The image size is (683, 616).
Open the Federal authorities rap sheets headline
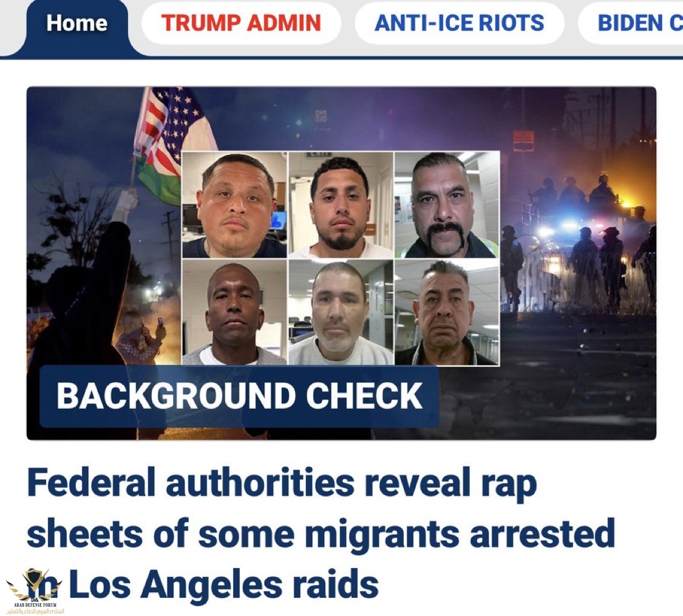(321, 533)
